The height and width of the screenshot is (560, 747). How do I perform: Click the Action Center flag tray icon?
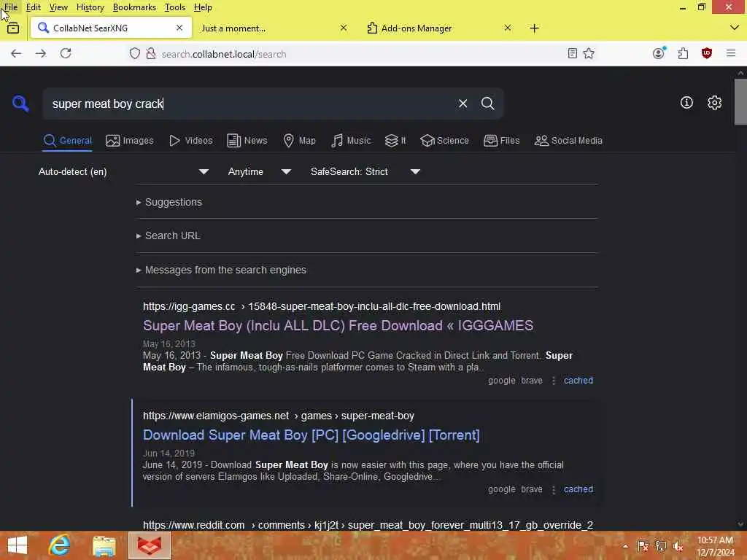tap(643, 545)
